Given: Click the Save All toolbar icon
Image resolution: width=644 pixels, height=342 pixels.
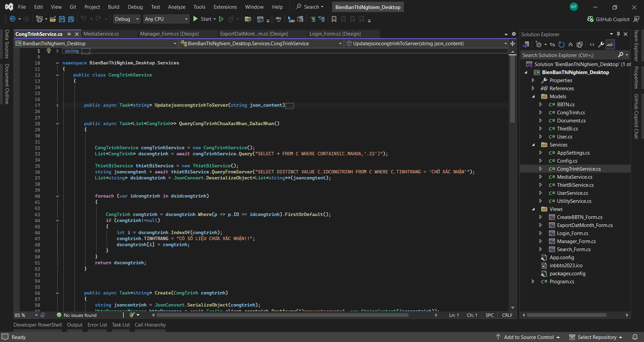Looking at the screenshot, I should 71,19.
